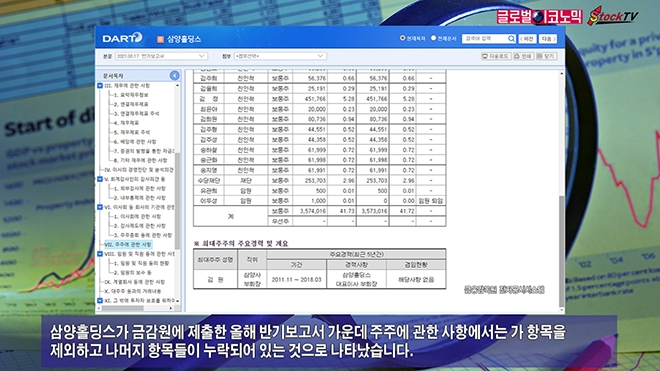Click the 인쇄 print button
Image resolution: width=660 pixels, height=371 pixels.
pyautogui.click(x=524, y=56)
